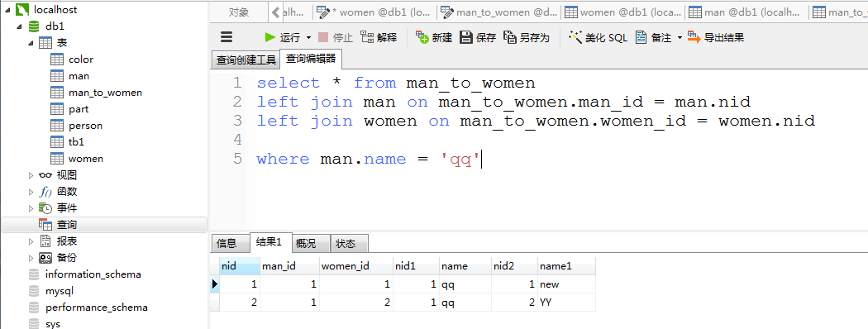Run the query with the 运行 button

pos(283,37)
